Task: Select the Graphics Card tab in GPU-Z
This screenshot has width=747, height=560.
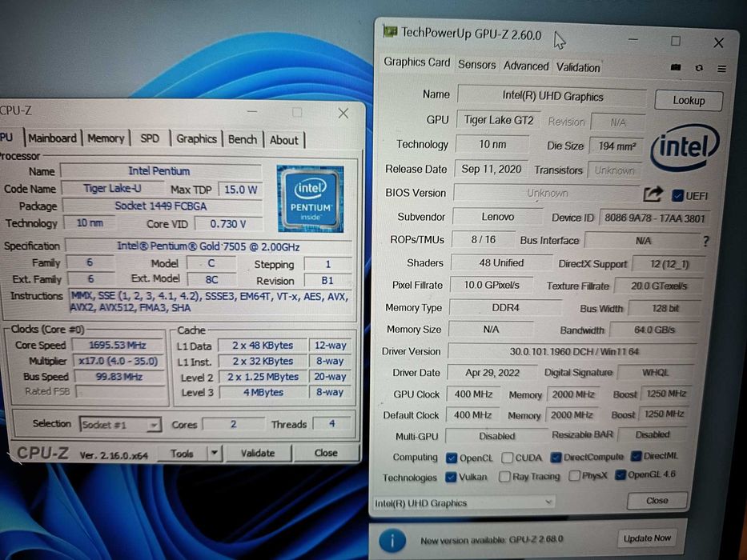Action: (x=417, y=62)
